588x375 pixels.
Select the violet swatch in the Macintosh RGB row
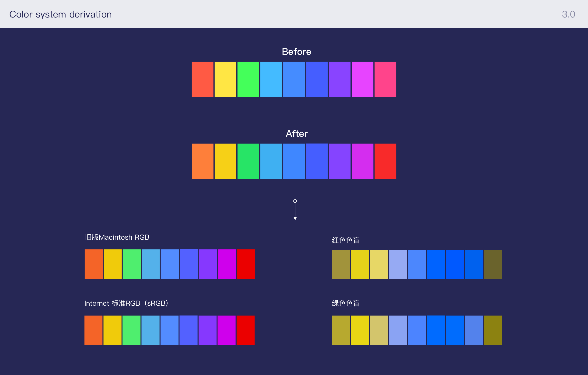click(208, 264)
